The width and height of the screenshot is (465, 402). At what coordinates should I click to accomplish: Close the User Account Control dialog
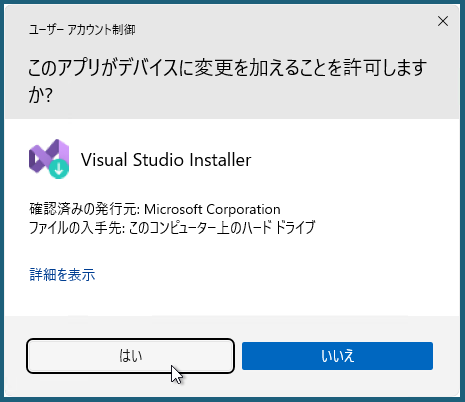[x=443, y=21]
